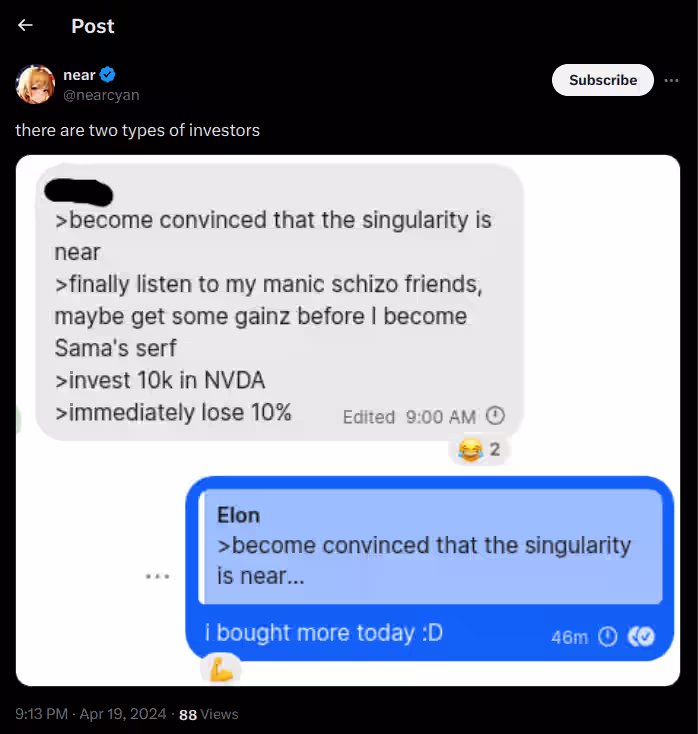
Task: Click the read receipt checkmark icon in blue bubble
Action: coord(641,637)
